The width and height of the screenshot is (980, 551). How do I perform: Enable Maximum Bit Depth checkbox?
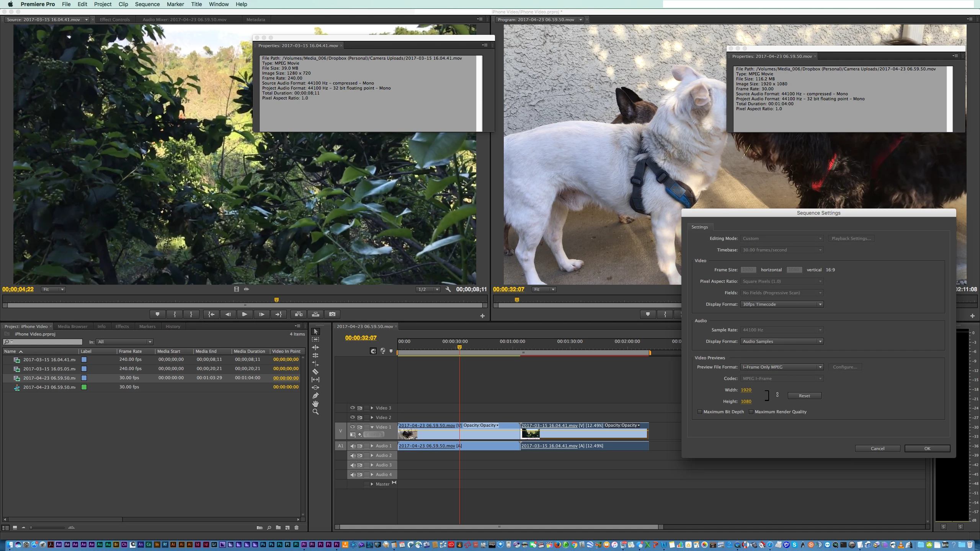[700, 412]
